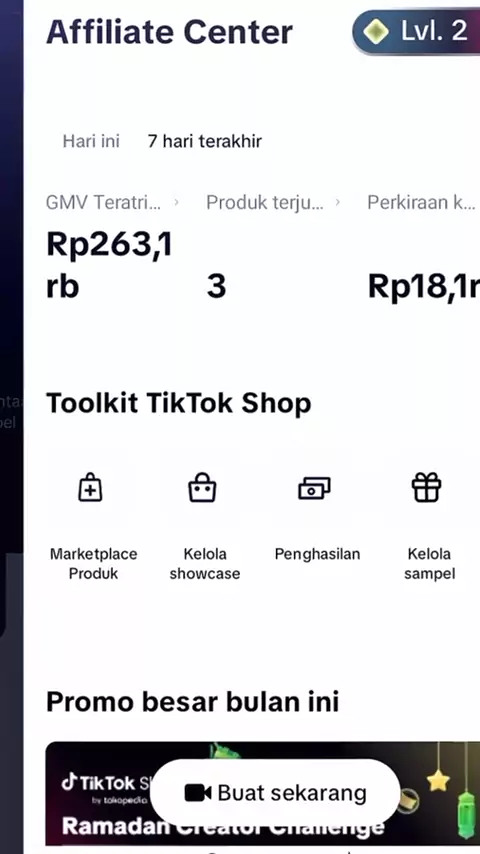Tap the star decoration on Ramadan banner
Viewport: 480px width, 854px height.
[438, 780]
